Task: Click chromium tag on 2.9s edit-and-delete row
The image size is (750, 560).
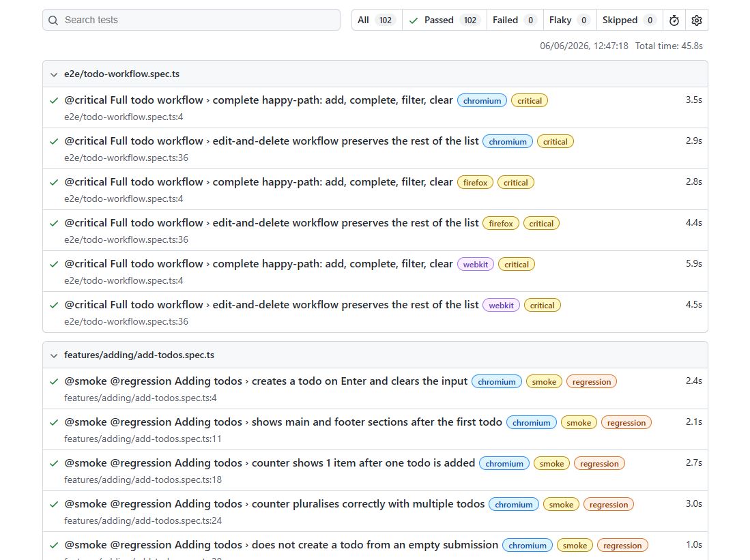Action: click(508, 142)
